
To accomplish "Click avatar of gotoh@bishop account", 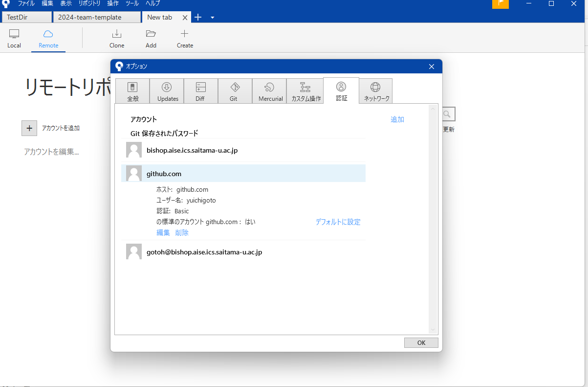I will point(134,251).
